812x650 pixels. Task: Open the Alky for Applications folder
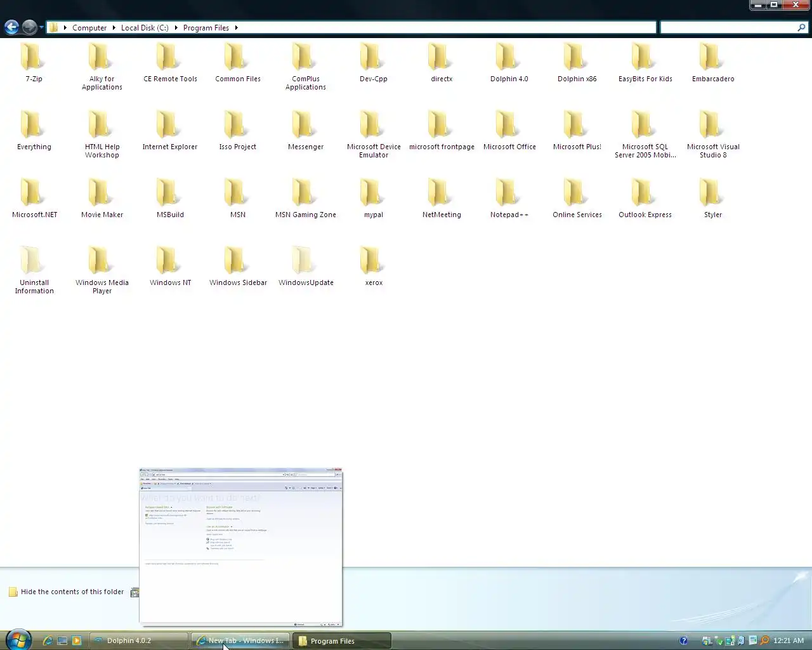coord(101,66)
